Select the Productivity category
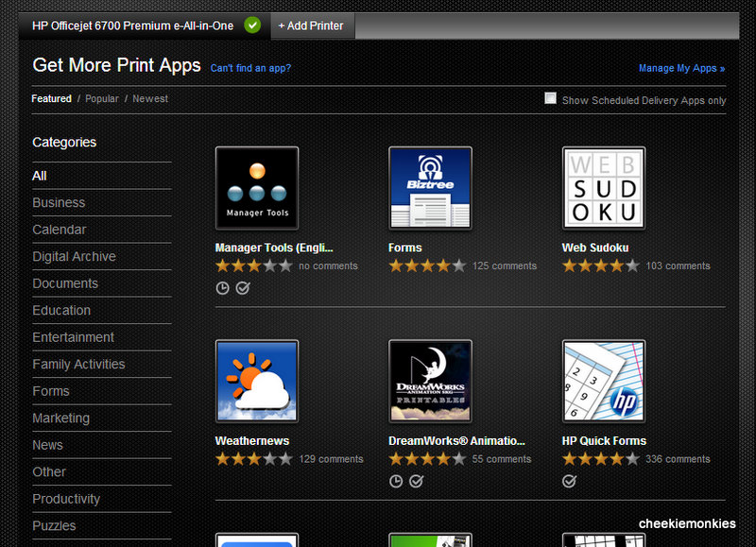Image resolution: width=756 pixels, height=547 pixels. coord(102,500)
